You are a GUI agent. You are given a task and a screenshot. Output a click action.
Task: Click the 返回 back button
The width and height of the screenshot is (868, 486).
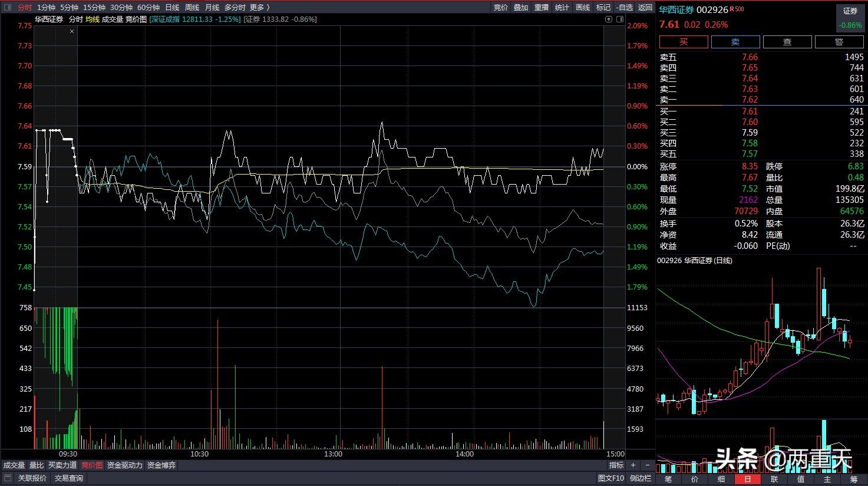[646, 7]
